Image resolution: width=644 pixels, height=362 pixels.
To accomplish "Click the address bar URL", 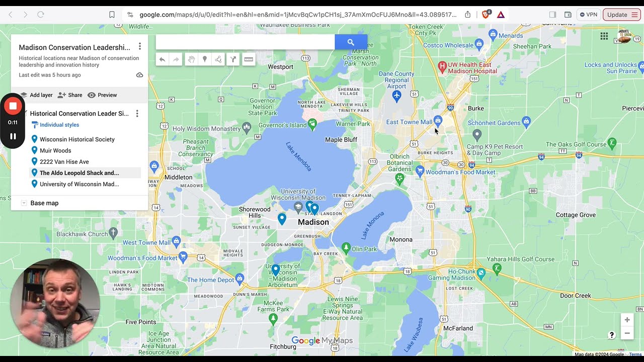I will pyautogui.click(x=298, y=15).
